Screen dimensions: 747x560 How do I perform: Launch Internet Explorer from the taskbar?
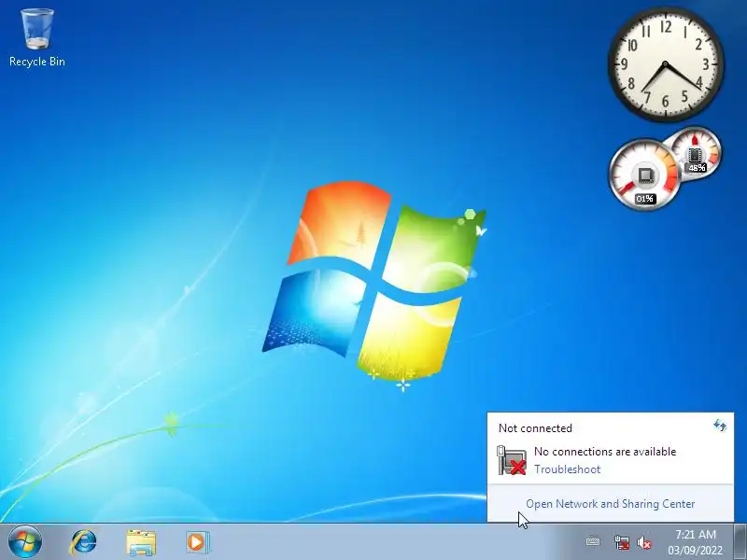click(83, 542)
